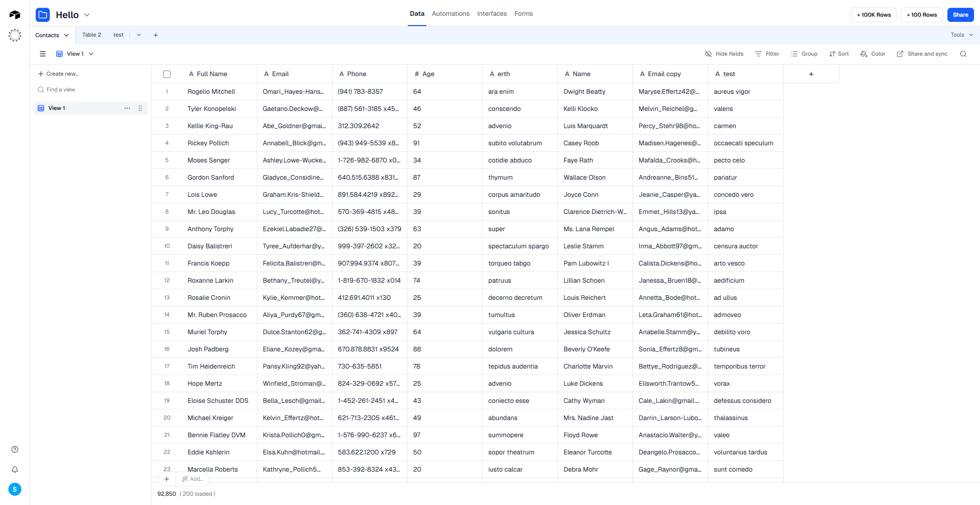This screenshot has width=980, height=505.
Task: Open the Group options
Action: pyautogui.click(x=804, y=53)
